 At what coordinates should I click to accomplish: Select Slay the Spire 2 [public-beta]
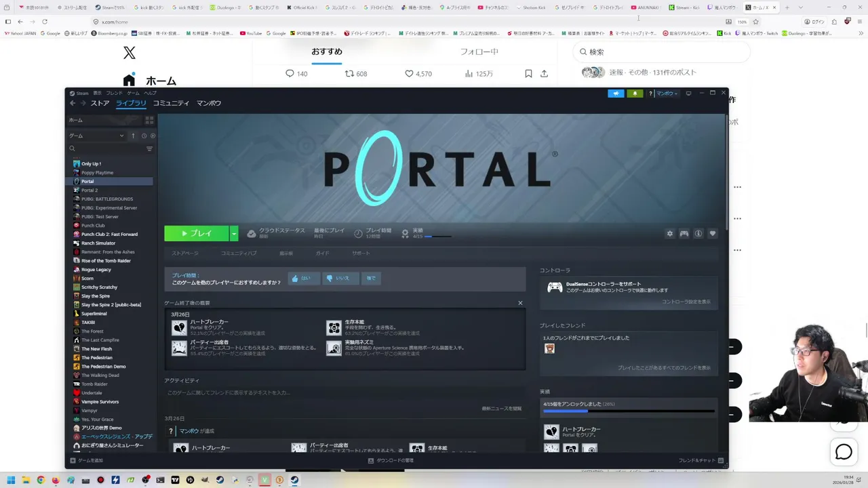pos(111,304)
